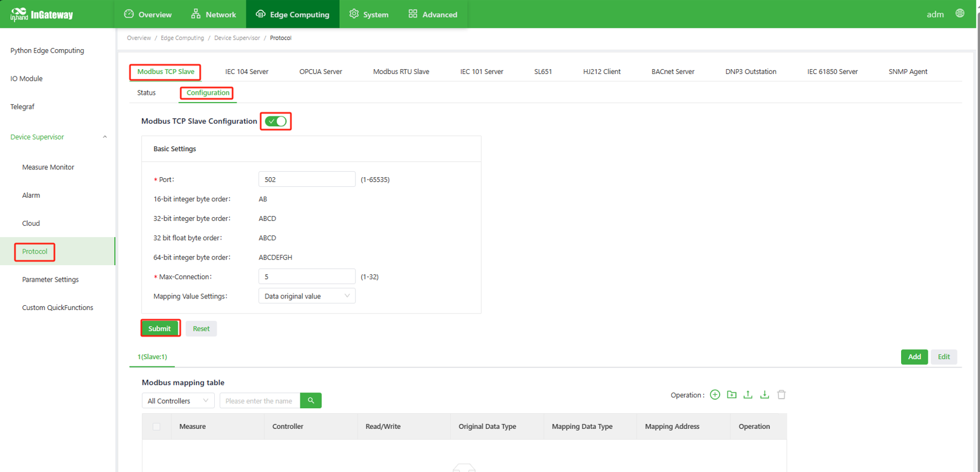Open the Status sub-tab
The height and width of the screenshot is (472, 980).
point(146,93)
